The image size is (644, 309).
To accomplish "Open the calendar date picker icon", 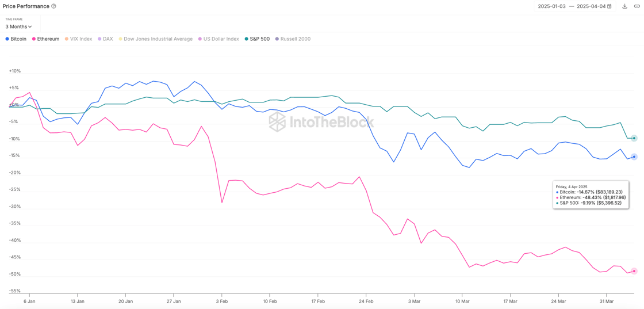I will (x=609, y=6).
